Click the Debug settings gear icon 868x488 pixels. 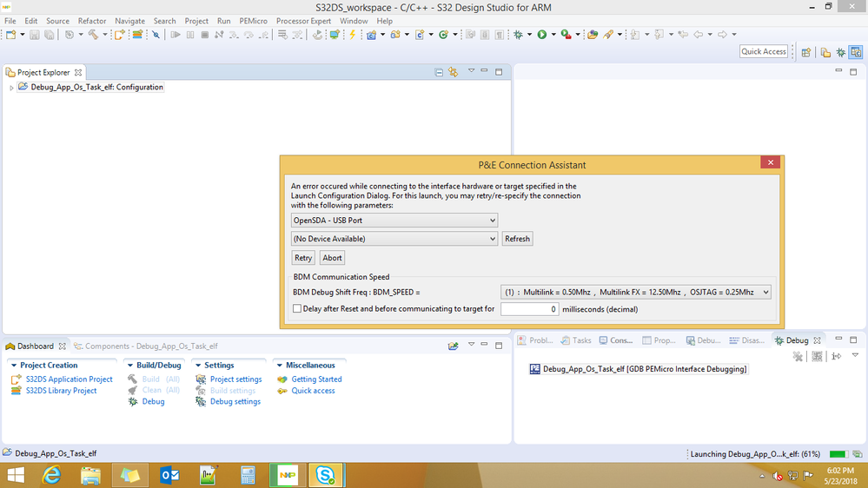click(201, 402)
